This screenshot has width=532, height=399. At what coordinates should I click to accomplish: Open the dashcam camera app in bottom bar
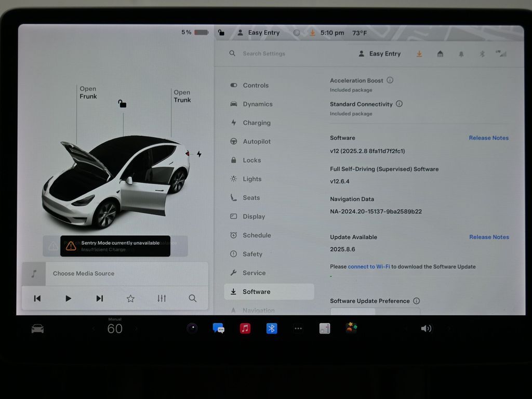[x=192, y=328]
